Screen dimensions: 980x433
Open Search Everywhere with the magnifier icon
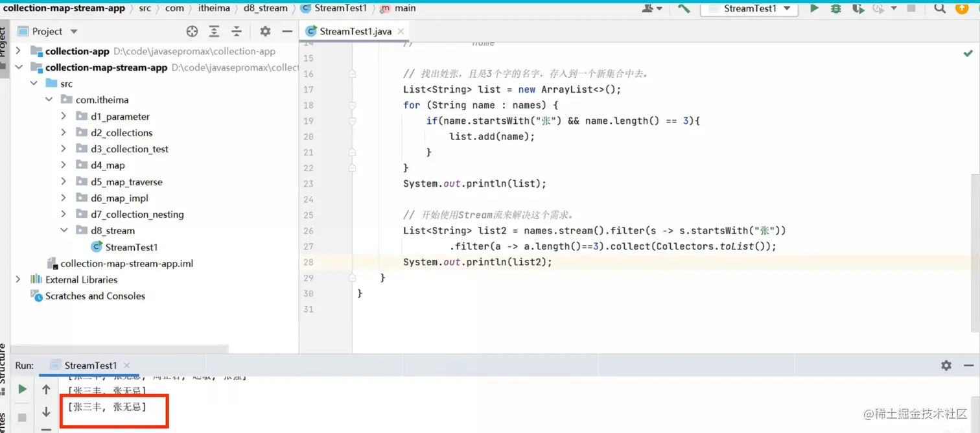(x=940, y=8)
